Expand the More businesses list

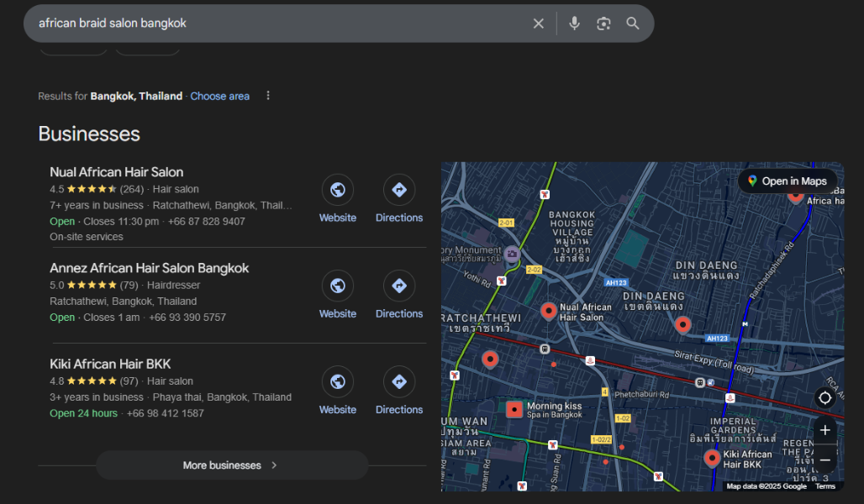[x=231, y=465]
